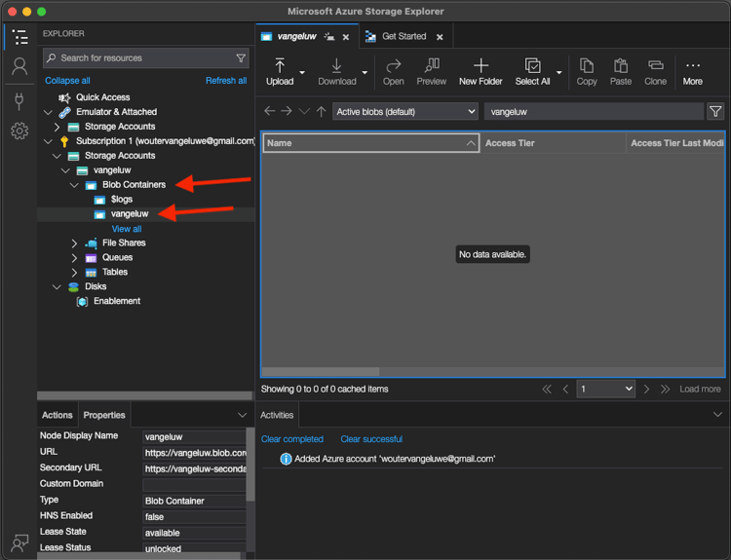This screenshot has height=560, width=731.
Task: Collapse the Blob Containers tree node
Action: [75, 185]
